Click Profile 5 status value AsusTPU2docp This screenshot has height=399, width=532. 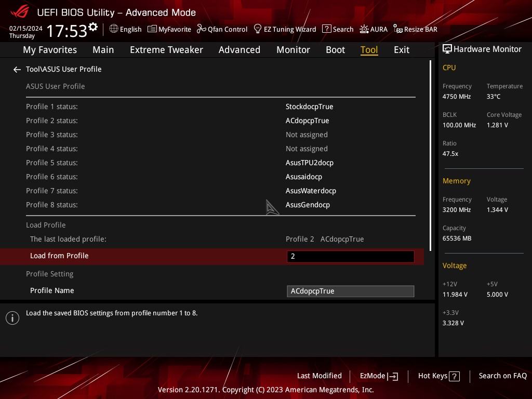(310, 163)
